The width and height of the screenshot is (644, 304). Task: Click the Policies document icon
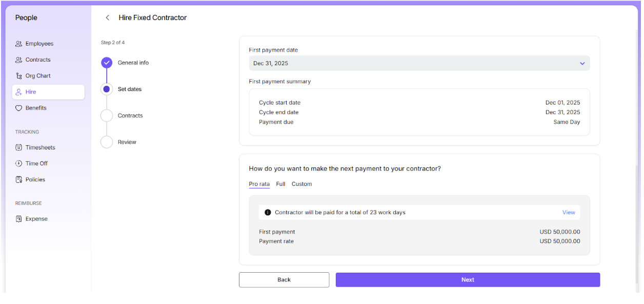coord(19,180)
